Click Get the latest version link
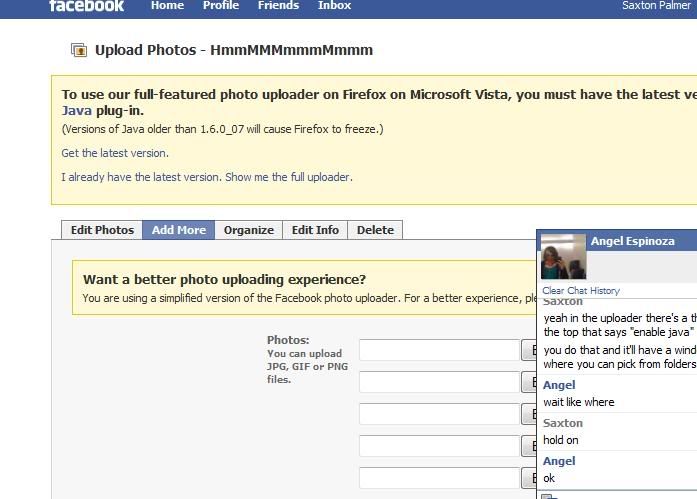Screen dimensions: 697x499 coord(115,153)
